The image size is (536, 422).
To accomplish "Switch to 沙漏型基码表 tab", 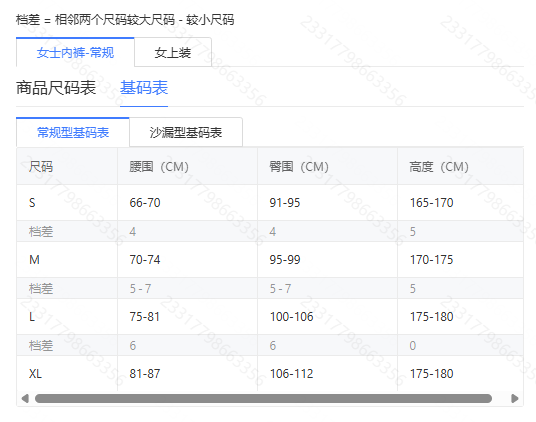I will point(186,133).
